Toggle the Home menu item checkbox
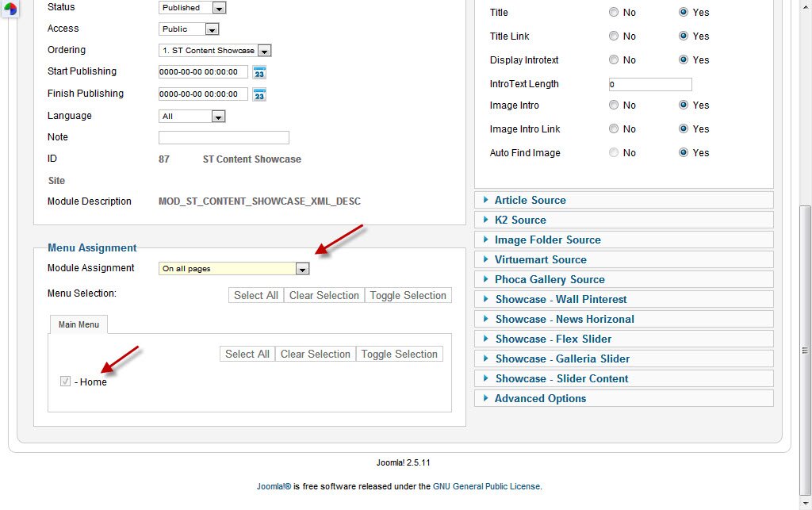Viewport: 812px width, 510px height. click(66, 382)
